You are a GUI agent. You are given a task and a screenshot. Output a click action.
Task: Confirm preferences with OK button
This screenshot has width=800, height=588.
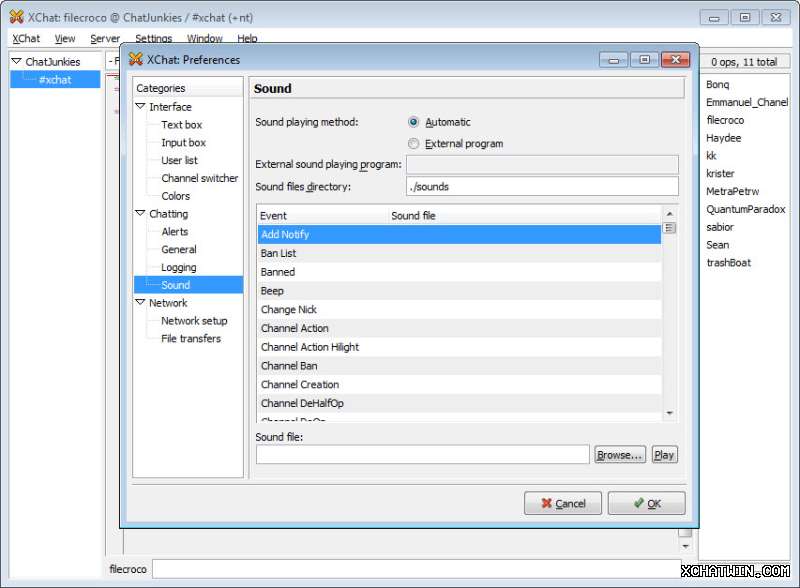click(646, 503)
